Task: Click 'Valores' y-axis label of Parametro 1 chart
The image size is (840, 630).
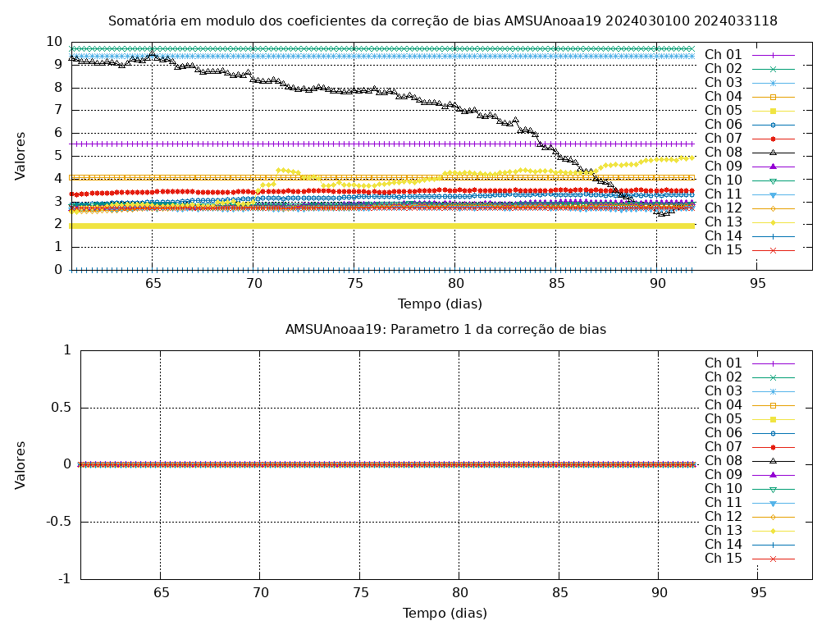Action: pos(20,465)
